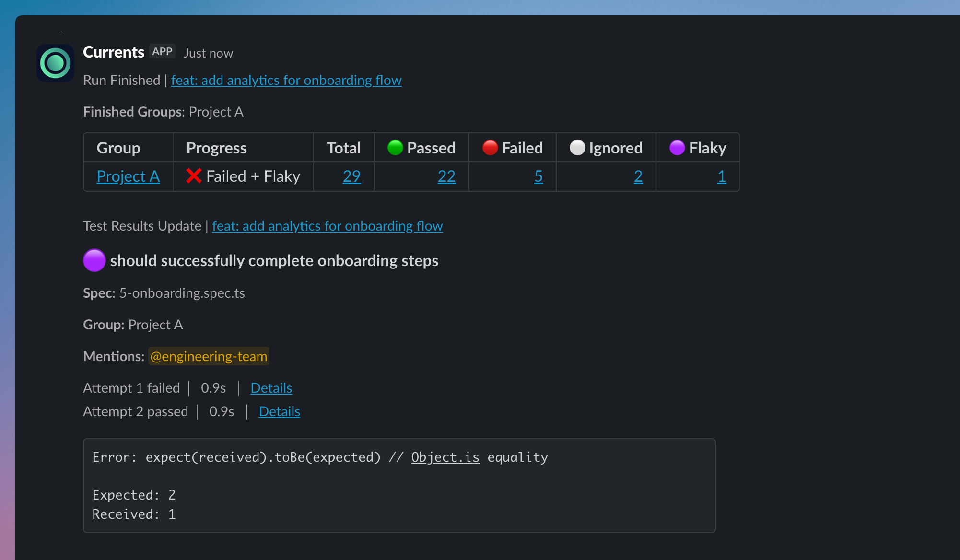The width and height of the screenshot is (960, 560).
Task: Open the flaky tests count 1
Action: coord(722,176)
